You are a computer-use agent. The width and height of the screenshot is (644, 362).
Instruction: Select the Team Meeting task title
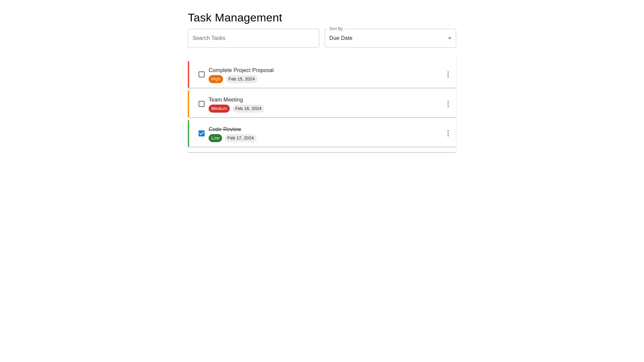coord(226,100)
